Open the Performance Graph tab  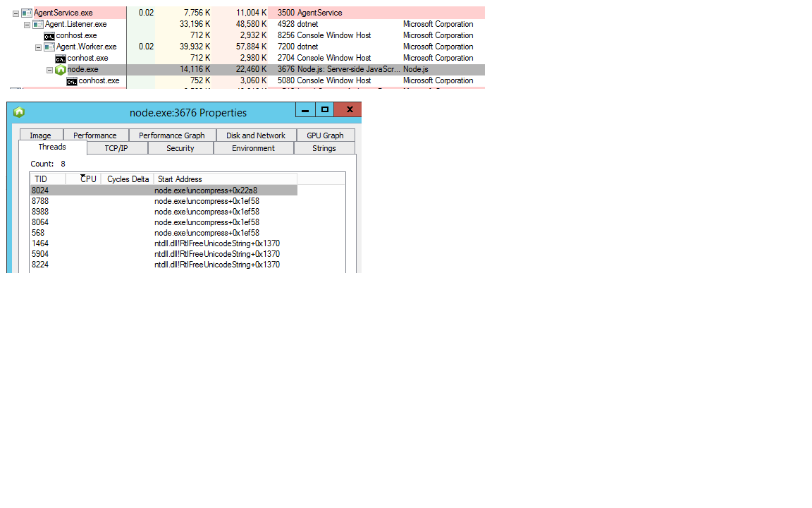172,135
